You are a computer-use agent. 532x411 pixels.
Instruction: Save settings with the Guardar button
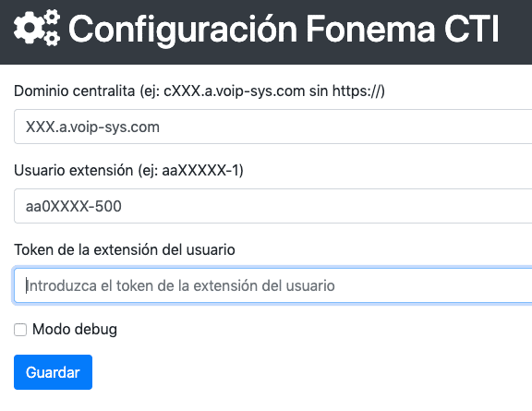coord(53,372)
